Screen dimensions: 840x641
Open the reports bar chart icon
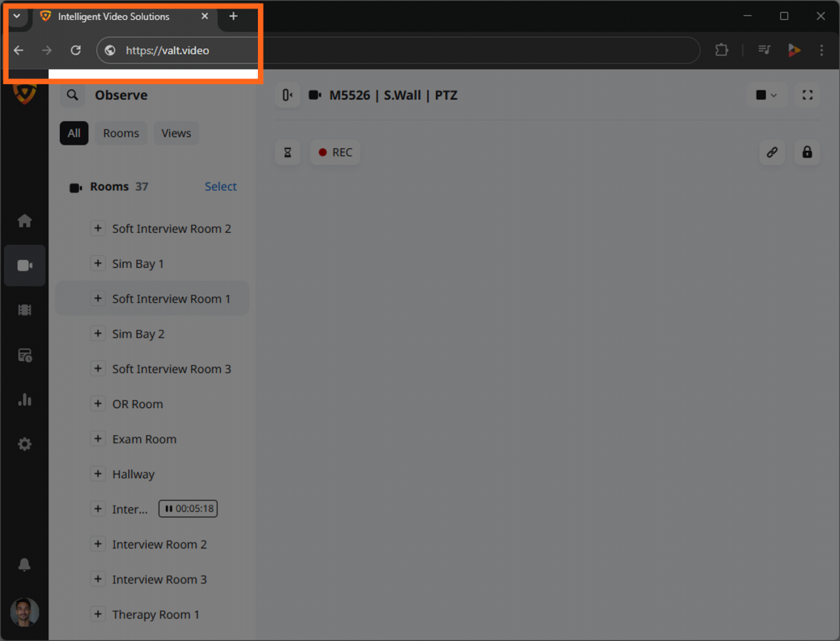coord(25,400)
